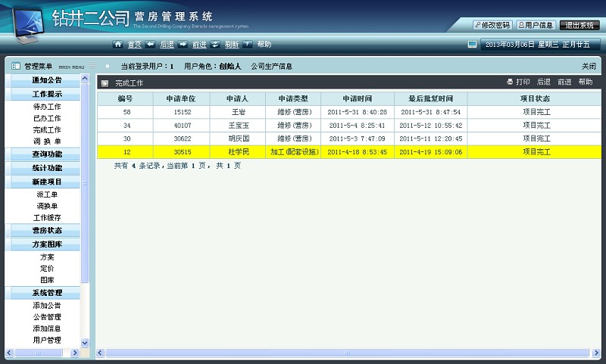
Task: Toggle the 统计功能 menu section
Action: click(x=47, y=168)
